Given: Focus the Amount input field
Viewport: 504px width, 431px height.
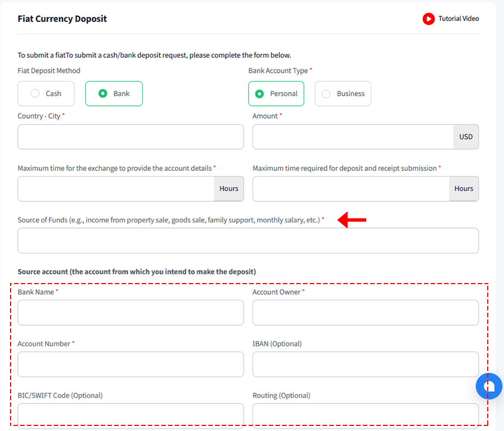Looking at the screenshot, I should pyautogui.click(x=353, y=137).
